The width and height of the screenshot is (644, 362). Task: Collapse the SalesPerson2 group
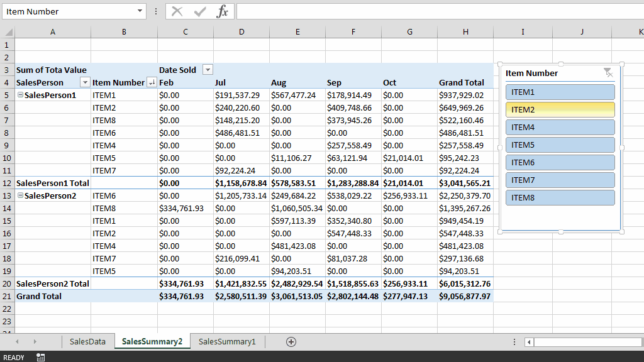click(x=20, y=195)
